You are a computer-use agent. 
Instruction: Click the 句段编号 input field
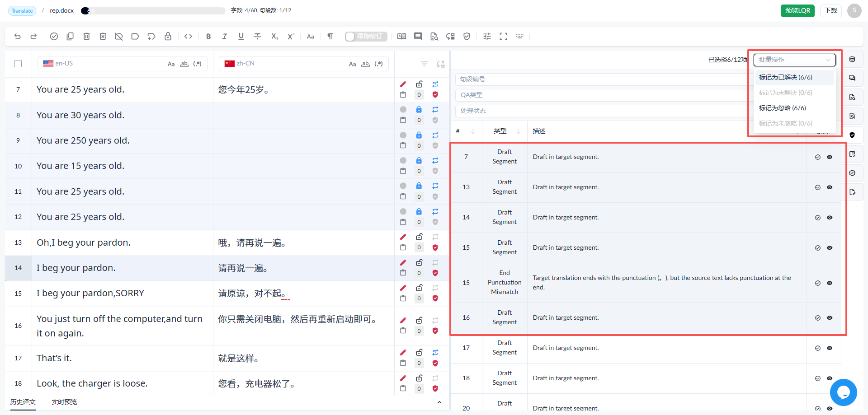tap(601, 79)
